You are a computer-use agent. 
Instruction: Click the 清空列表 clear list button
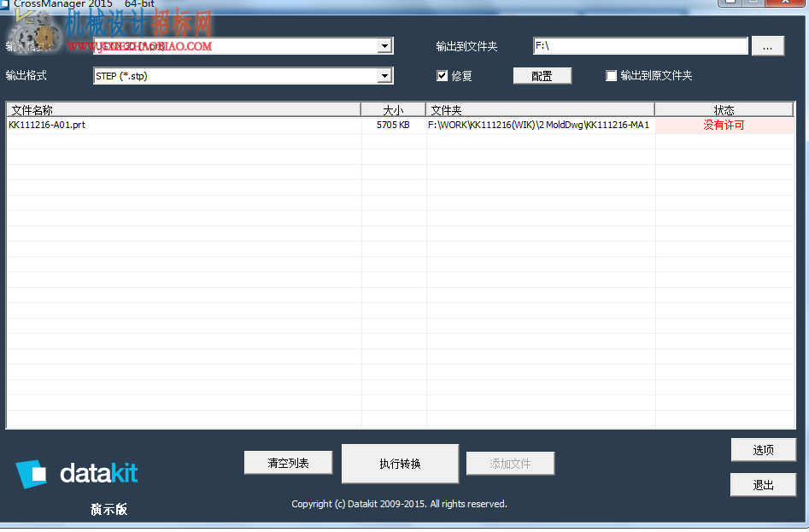[288, 463]
